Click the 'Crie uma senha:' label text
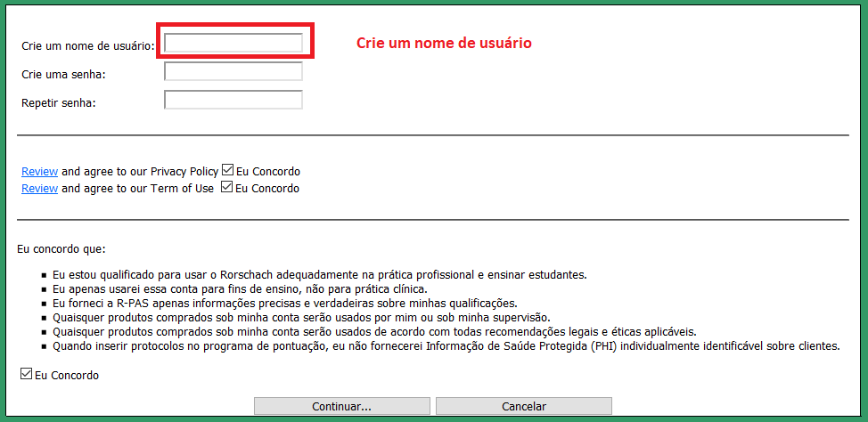Viewport: 868px width, 422px height. pyautogui.click(x=63, y=74)
